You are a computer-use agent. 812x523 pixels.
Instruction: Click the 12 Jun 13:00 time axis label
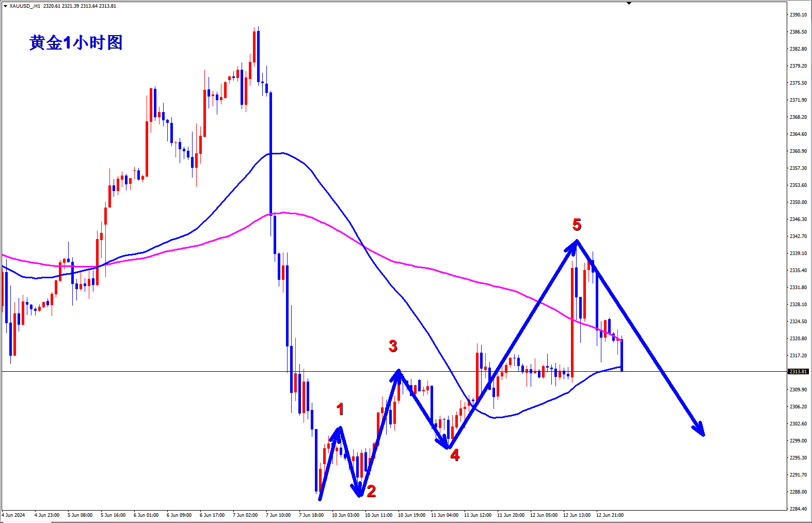point(577,515)
